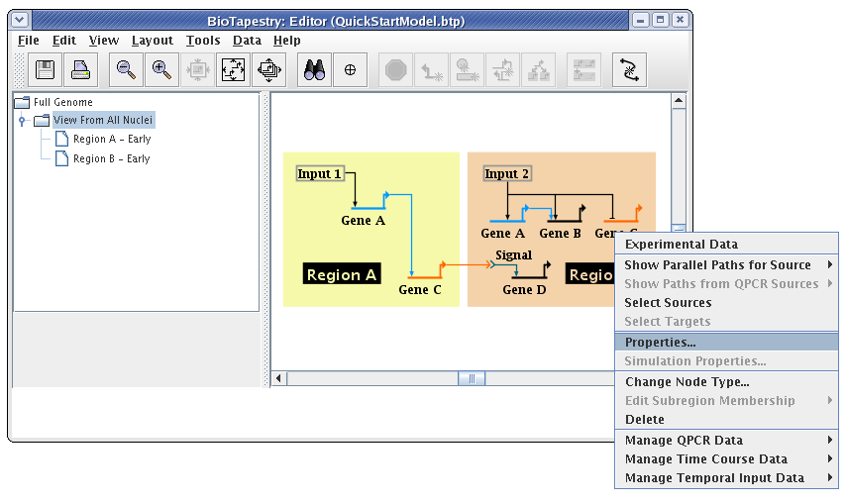Select the Full Genome tree item
Screen dimensions: 846x504
point(62,102)
